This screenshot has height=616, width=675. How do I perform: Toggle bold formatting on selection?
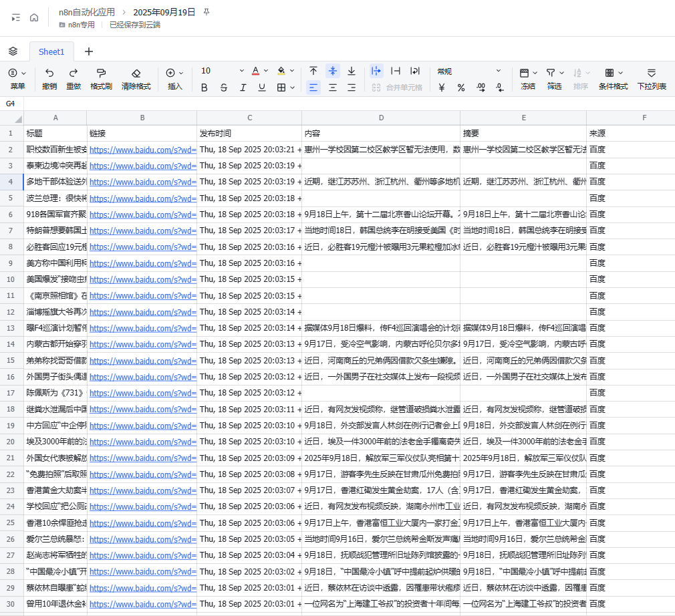(204, 88)
